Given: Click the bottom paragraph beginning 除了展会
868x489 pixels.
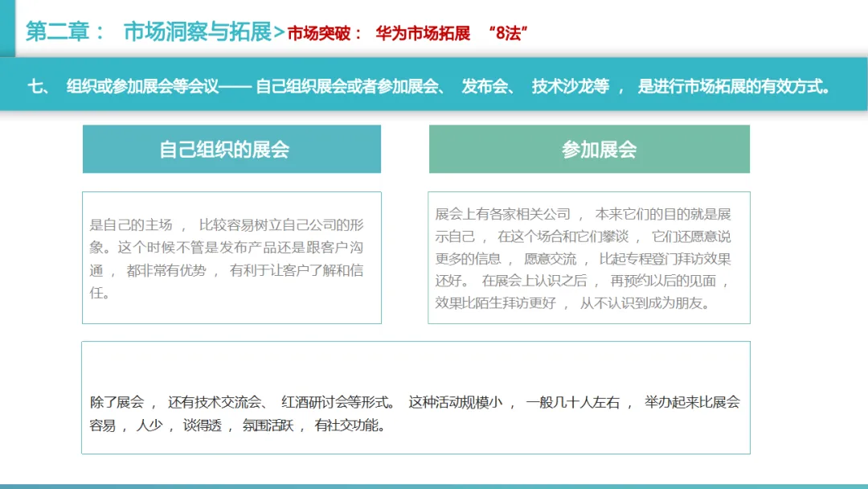Looking at the screenshot, I should pyautogui.click(x=415, y=413).
